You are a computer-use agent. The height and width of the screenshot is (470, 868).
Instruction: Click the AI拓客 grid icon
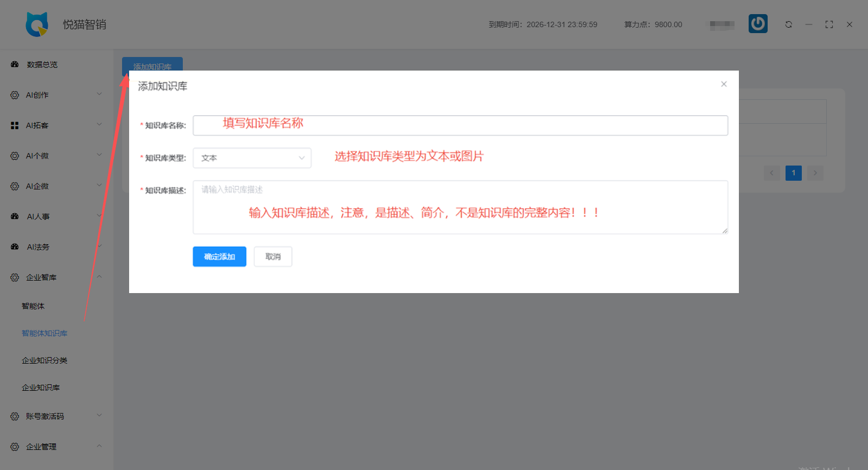pos(15,125)
